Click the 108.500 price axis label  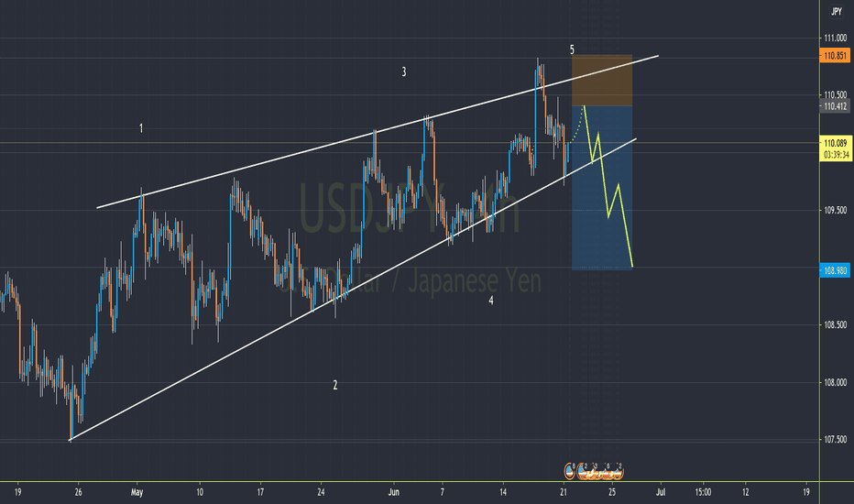(x=835, y=324)
